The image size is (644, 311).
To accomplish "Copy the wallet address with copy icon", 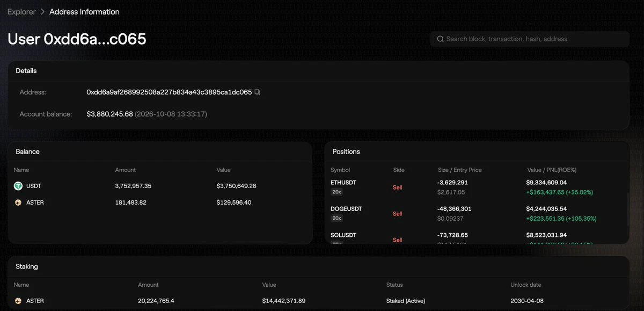I will [258, 92].
